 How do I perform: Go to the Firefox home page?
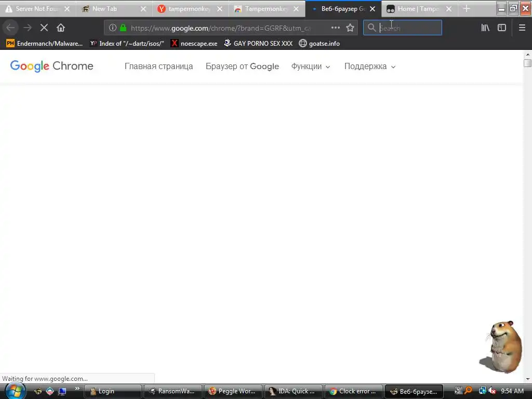click(61, 28)
